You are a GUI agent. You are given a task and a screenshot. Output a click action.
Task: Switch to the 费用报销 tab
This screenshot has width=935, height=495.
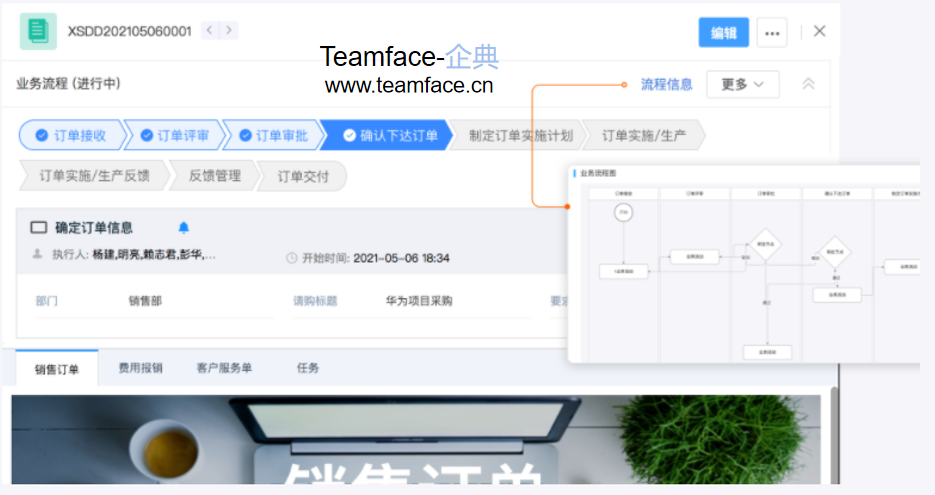[141, 368]
